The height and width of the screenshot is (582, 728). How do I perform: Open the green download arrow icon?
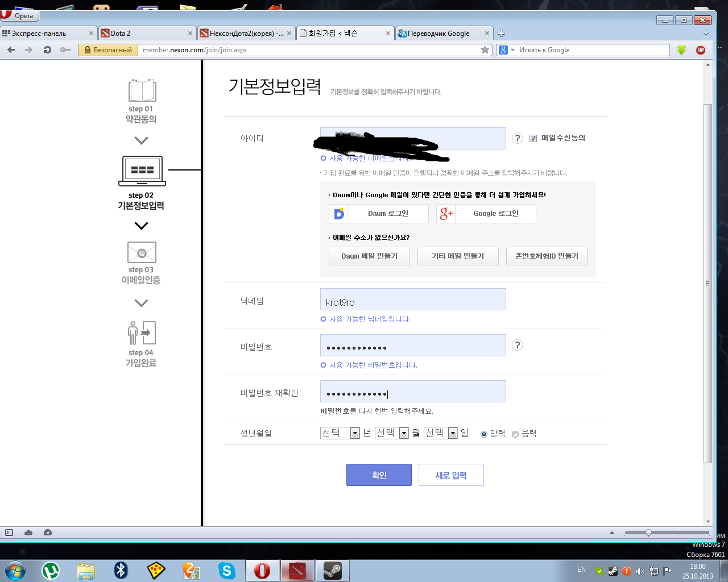click(x=681, y=50)
